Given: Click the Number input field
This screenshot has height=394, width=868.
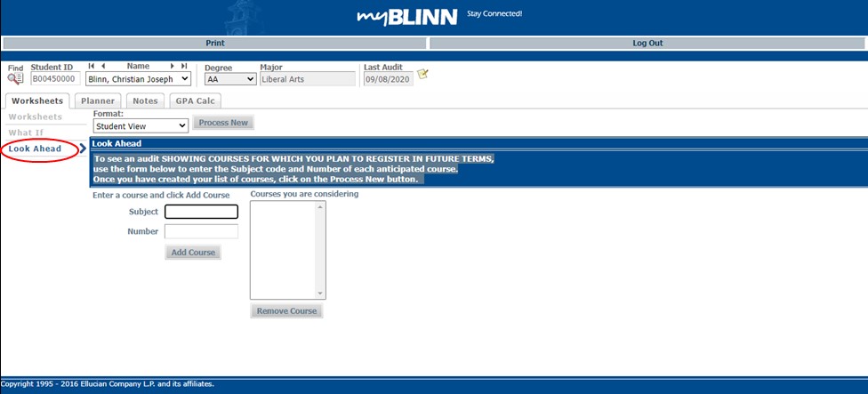Looking at the screenshot, I should (x=201, y=231).
